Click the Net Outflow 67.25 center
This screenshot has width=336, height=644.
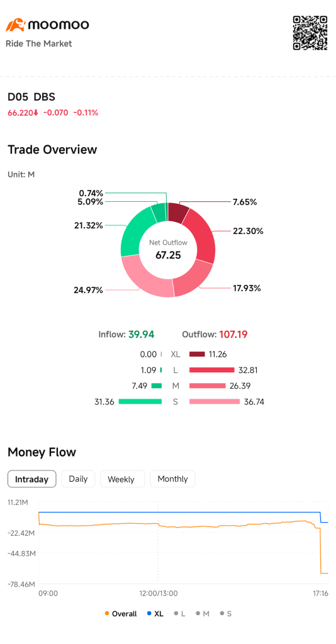pyautogui.click(x=168, y=250)
